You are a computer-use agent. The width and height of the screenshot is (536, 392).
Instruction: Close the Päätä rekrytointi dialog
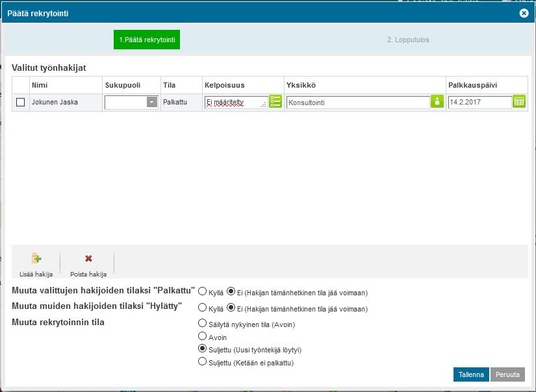point(524,13)
